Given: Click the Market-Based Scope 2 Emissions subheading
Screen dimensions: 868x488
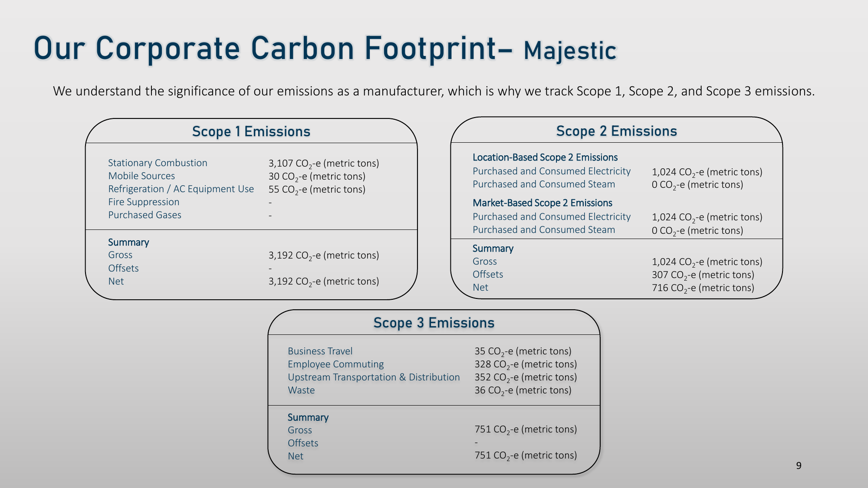Looking at the screenshot, I should click(x=542, y=203).
